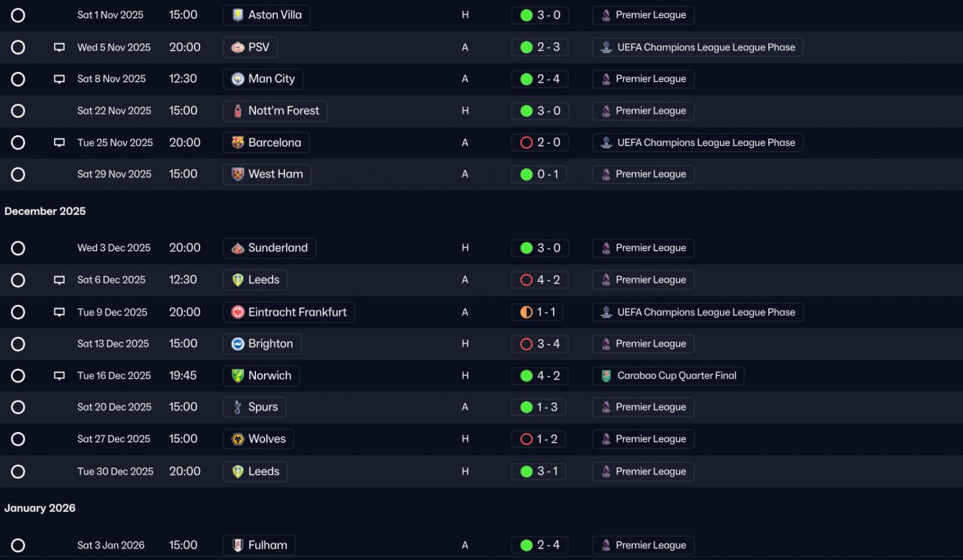Click the Wolves club crest icon
This screenshot has width=963, height=560.
[x=238, y=439]
